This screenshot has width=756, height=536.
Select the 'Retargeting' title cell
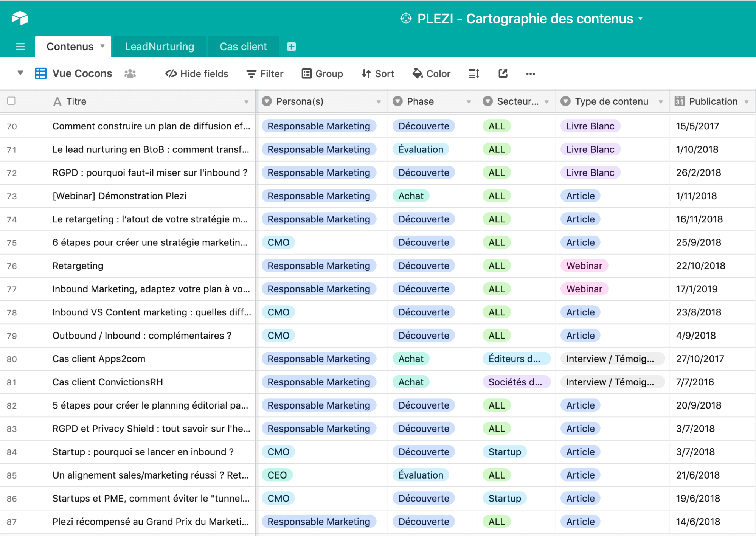[78, 266]
